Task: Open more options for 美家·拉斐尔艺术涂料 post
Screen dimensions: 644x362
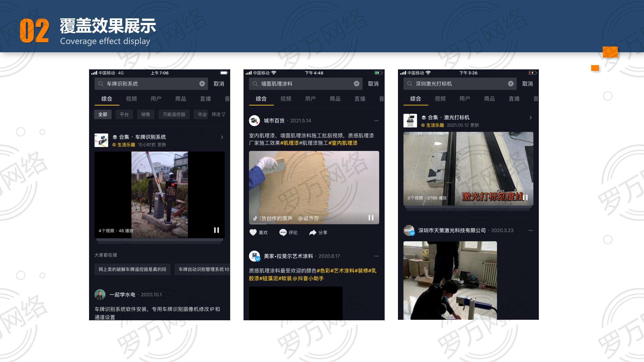Action: pyautogui.click(x=376, y=256)
